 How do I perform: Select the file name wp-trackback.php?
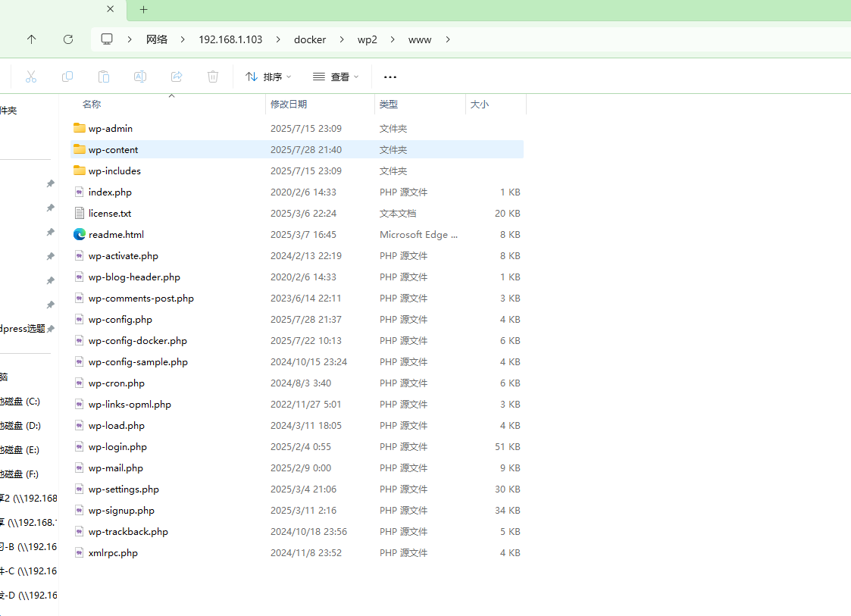tap(128, 532)
